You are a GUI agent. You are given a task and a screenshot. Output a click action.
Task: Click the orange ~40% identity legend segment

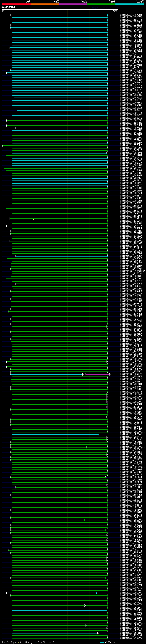[45, 4]
